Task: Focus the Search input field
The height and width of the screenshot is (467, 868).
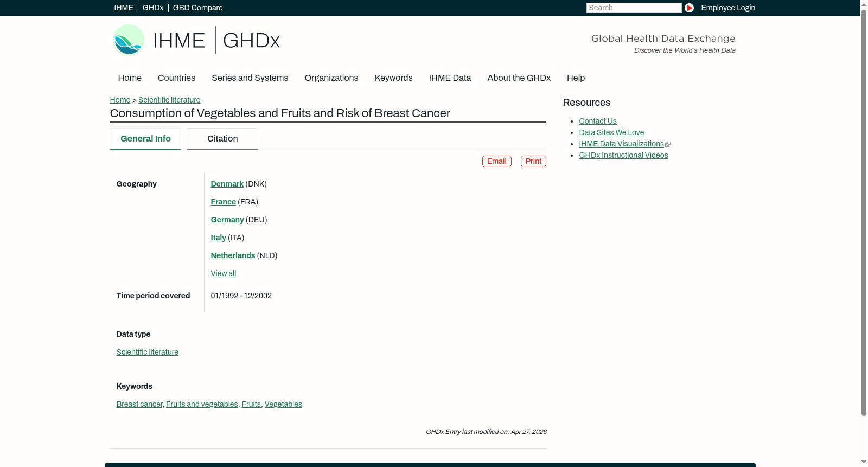Action: pyautogui.click(x=634, y=8)
